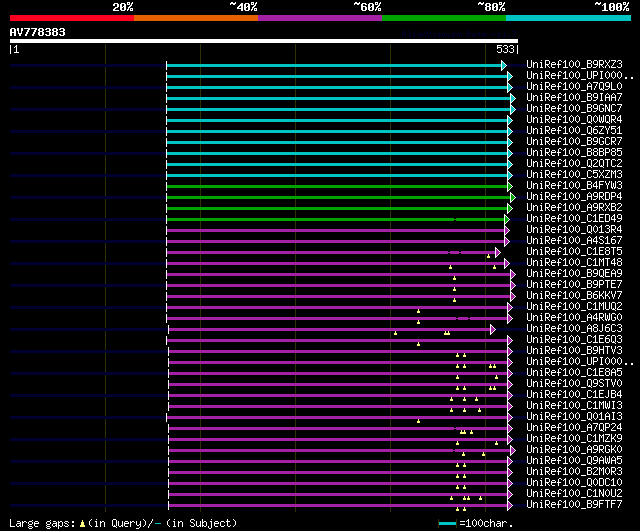Viewport: 640px width, 531px height.
Task: Click the UniRef100_C1MZK9 label
Action: point(574,439)
